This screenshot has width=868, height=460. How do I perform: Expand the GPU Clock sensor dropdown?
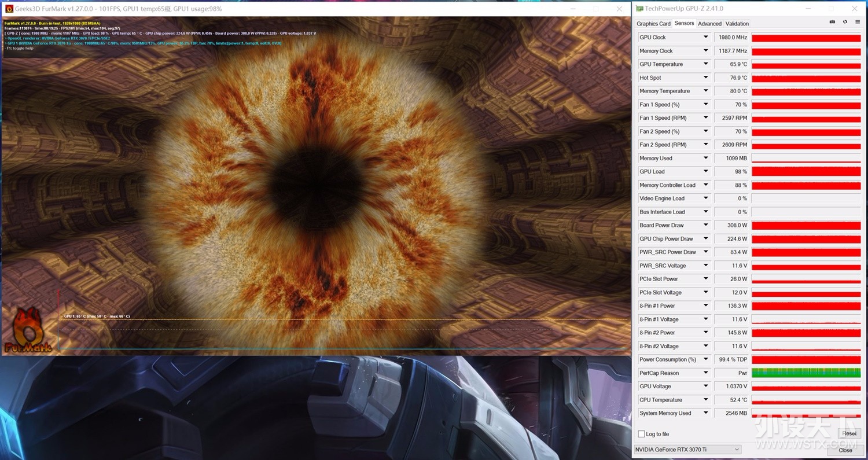click(x=705, y=37)
